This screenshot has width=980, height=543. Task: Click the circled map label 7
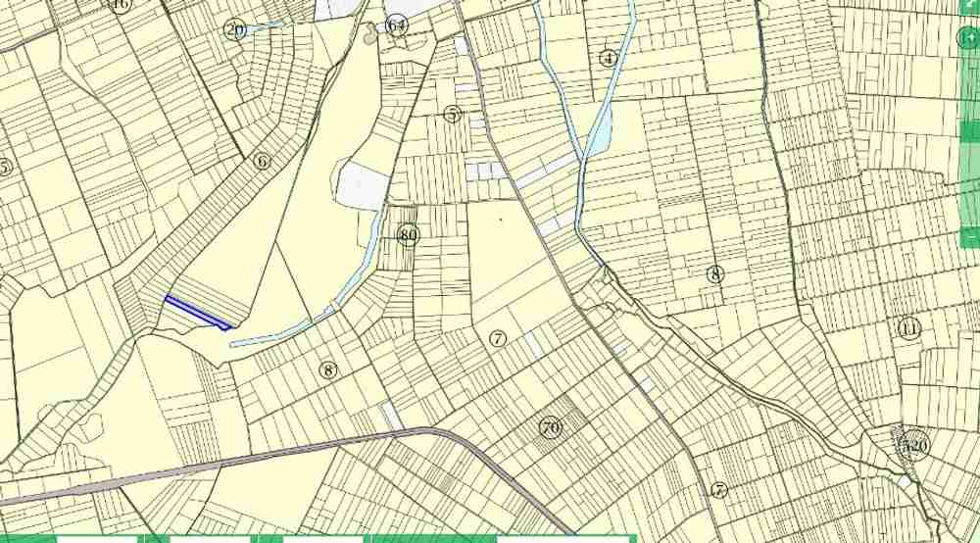click(x=498, y=339)
